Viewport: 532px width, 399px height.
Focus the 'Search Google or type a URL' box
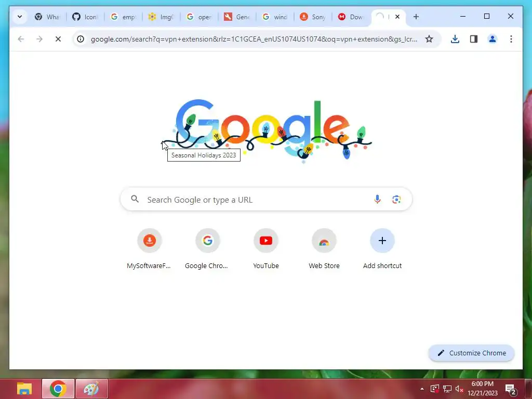pyautogui.click(x=267, y=199)
